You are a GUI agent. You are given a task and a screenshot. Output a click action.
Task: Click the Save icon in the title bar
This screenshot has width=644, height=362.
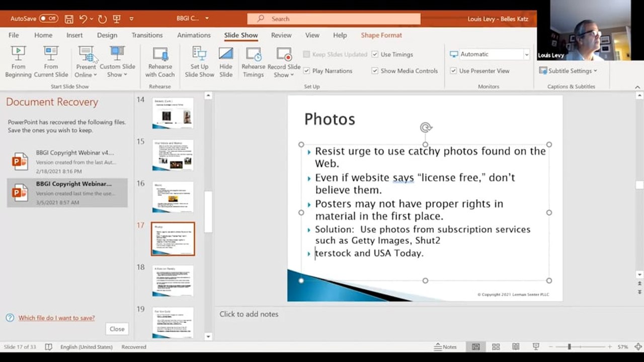click(69, 19)
